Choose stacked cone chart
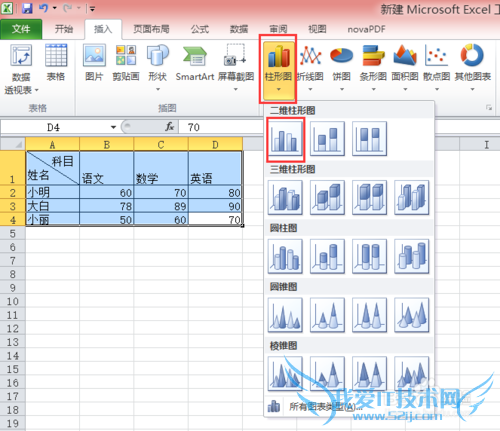Image resolution: width=500 pixels, height=431 pixels. point(327,315)
